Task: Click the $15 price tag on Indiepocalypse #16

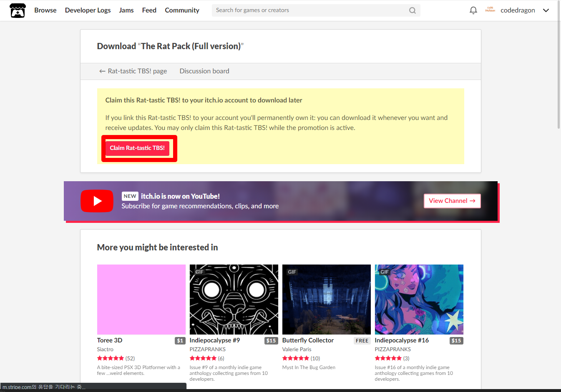Action: 457,341
